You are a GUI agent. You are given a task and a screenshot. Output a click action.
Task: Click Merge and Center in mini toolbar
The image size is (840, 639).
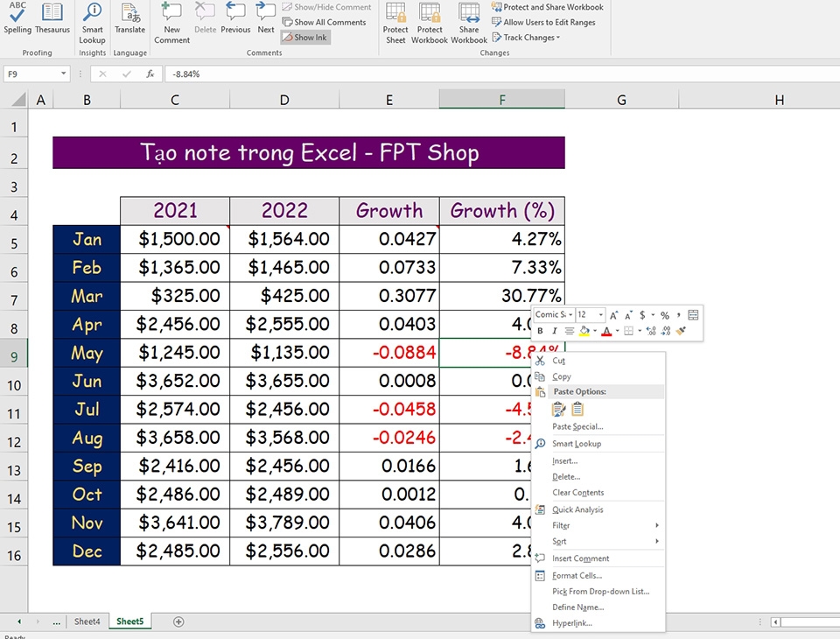pos(693,314)
